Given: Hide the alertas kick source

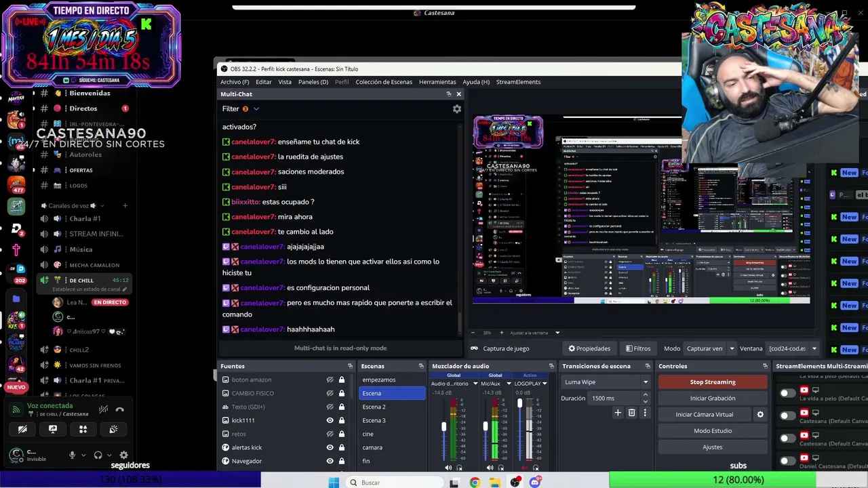Looking at the screenshot, I should (x=330, y=447).
